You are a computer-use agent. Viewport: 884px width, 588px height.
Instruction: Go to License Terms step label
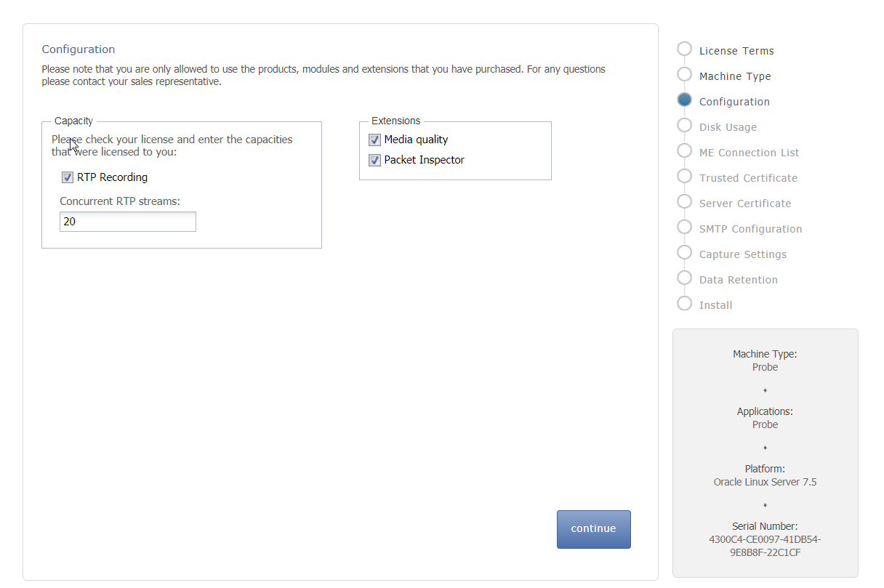pos(736,51)
